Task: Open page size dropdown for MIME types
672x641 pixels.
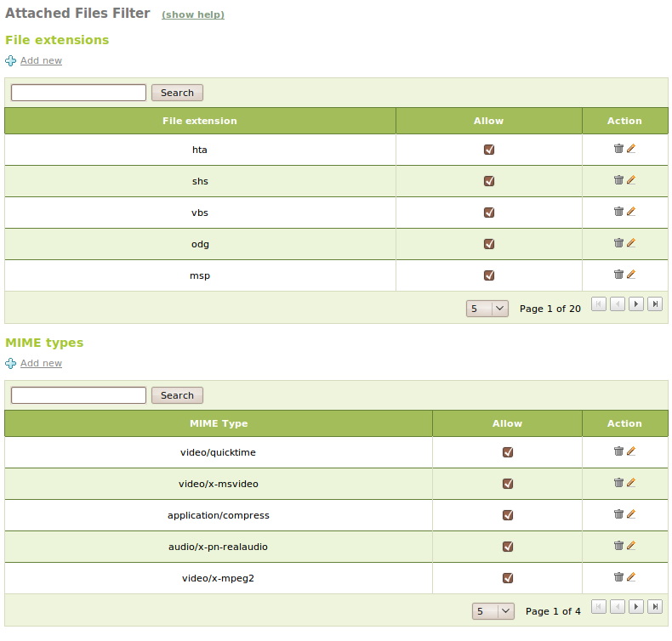Action: [493, 611]
